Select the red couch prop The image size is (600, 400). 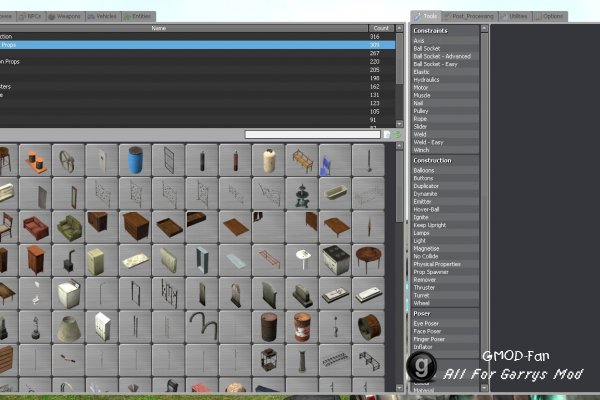tap(35, 227)
